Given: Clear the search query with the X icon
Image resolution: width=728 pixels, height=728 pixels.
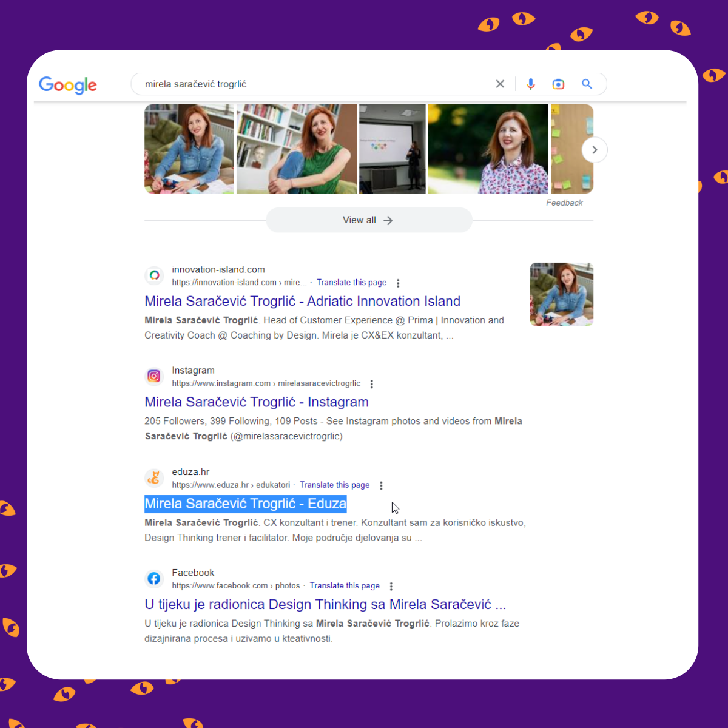Looking at the screenshot, I should pos(500,84).
